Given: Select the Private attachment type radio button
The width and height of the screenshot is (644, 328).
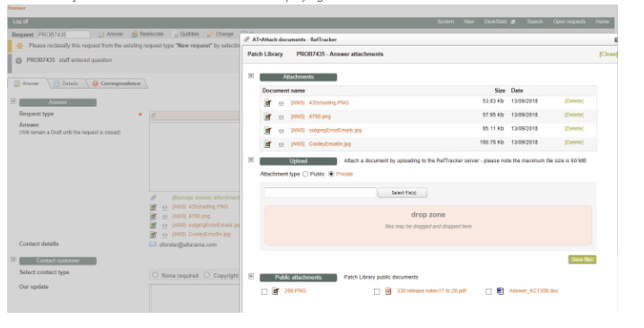Looking at the screenshot, I should (331, 174).
